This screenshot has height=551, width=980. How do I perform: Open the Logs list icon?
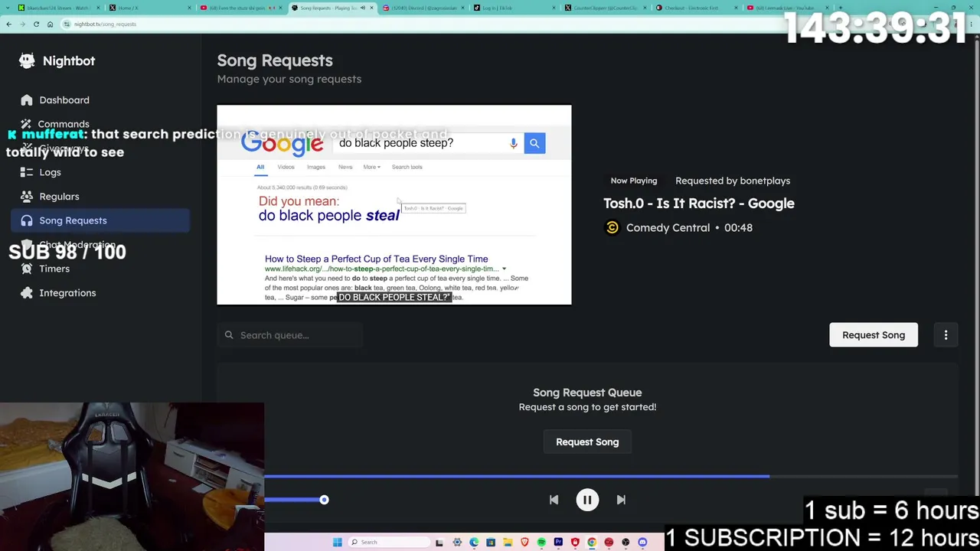(27, 172)
